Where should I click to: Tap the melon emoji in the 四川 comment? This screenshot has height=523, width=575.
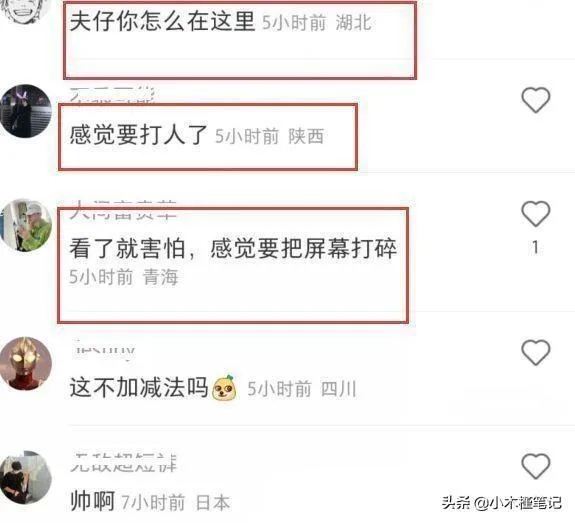[224, 387]
